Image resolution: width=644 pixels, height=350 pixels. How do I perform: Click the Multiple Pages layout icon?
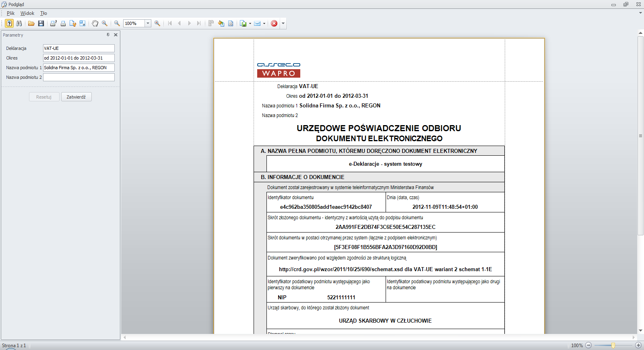[x=211, y=23]
